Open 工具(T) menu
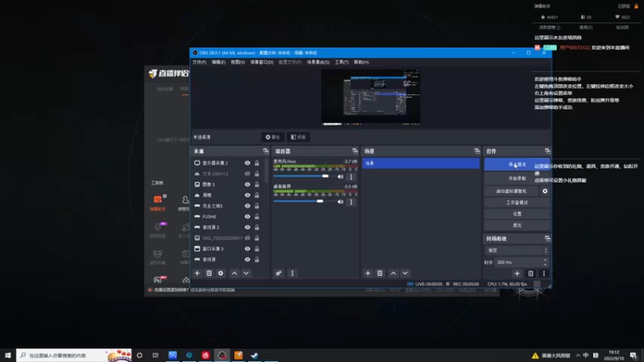 pyautogui.click(x=341, y=63)
